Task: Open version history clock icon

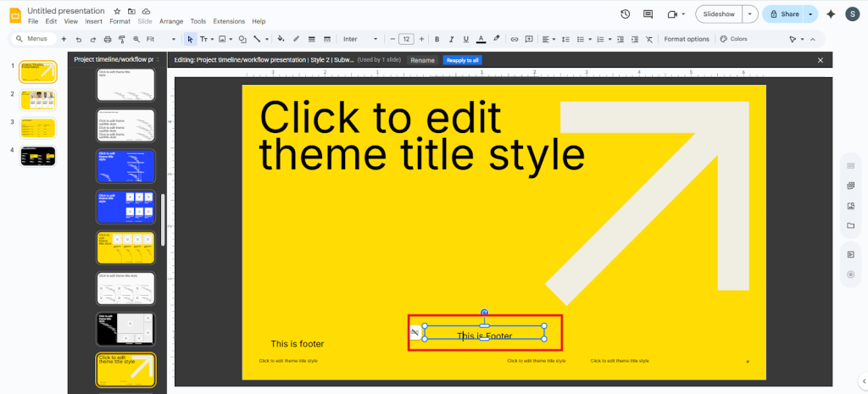Action: pos(625,14)
